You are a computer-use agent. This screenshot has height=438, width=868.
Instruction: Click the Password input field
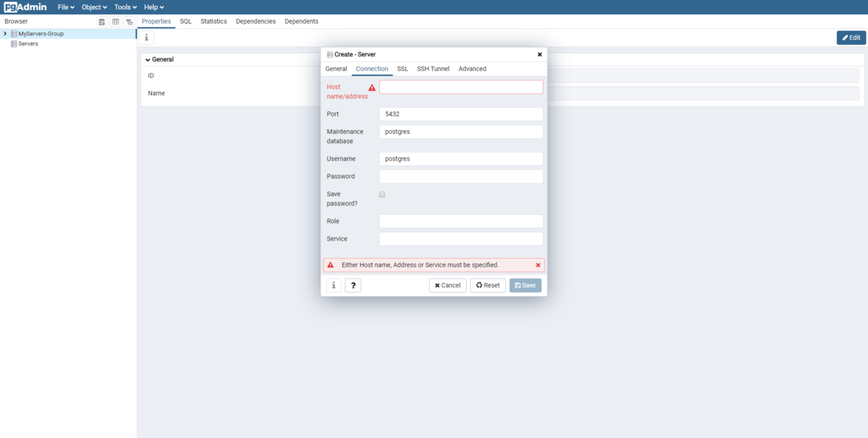(x=461, y=176)
